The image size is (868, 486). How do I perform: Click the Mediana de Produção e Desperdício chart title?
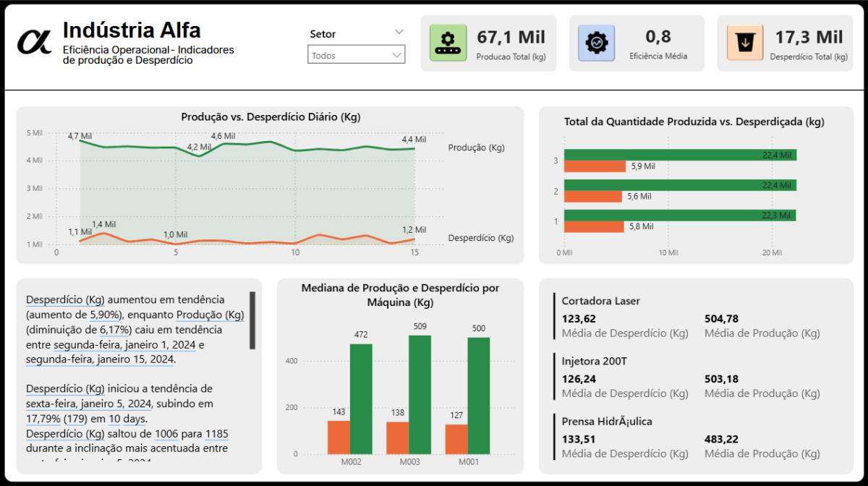click(400, 295)
